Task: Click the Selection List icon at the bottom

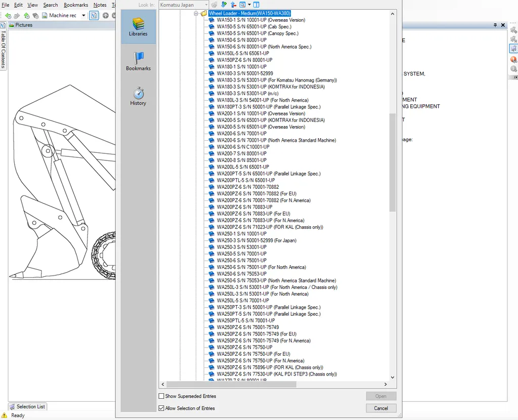Action: point(12,406)
